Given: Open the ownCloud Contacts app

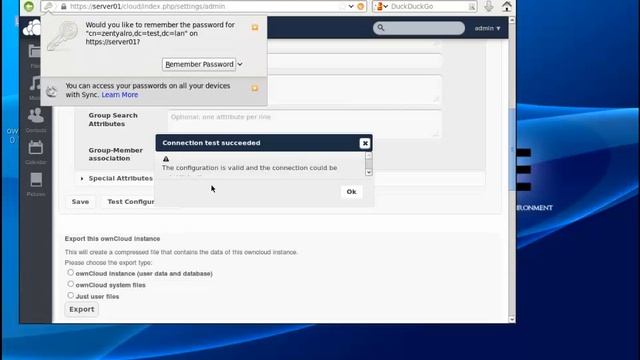Looking at the screenshot, I should coord(36,120).
